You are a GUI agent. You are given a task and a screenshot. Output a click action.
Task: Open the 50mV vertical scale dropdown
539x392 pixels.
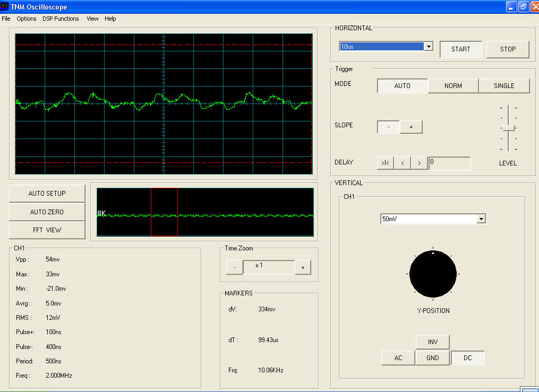click(x=481, y=219)
